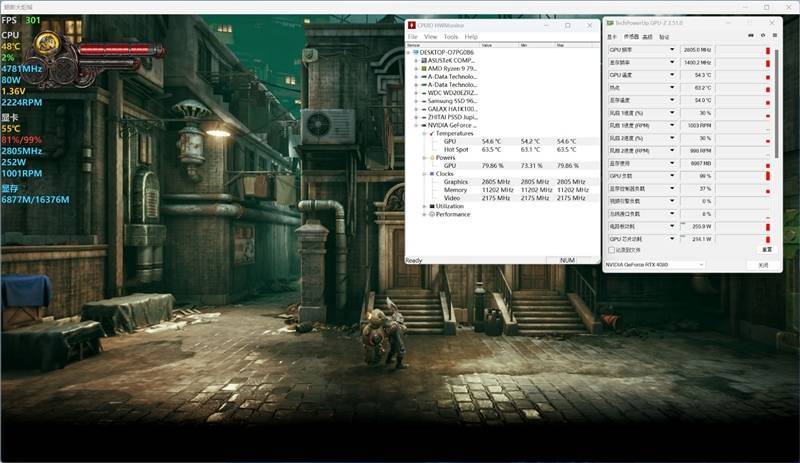
Task: Switch to the 显卡 tab in GPU-Z
Action: click(612, 37)
